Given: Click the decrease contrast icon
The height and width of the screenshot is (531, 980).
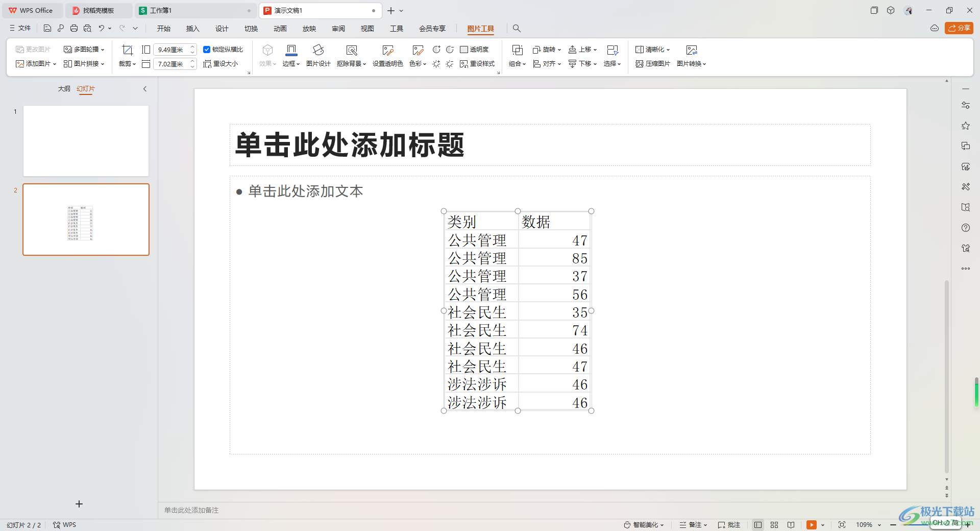Looking at the screenshot, I should click(x=450, y=50).
